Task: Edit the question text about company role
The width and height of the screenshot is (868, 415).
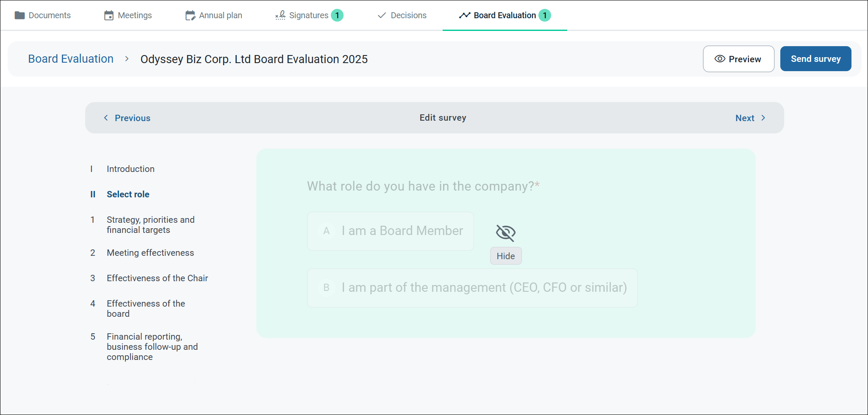Action: (420, 186)
